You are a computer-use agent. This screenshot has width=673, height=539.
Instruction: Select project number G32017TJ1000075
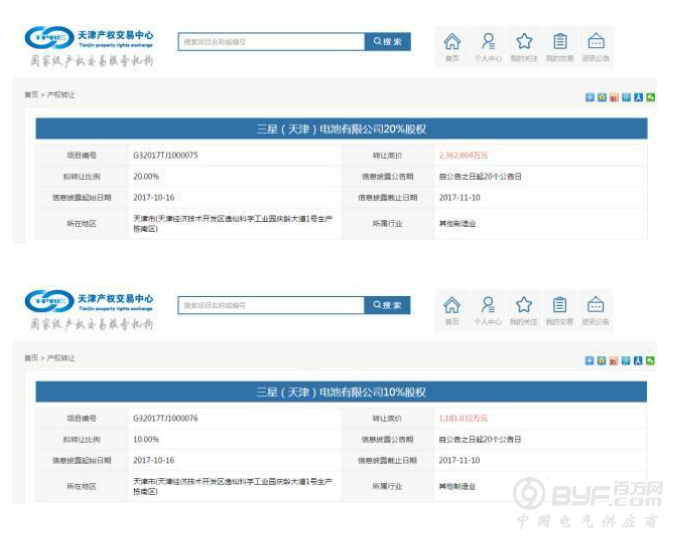pyautogui.click(x=166, y=155)
